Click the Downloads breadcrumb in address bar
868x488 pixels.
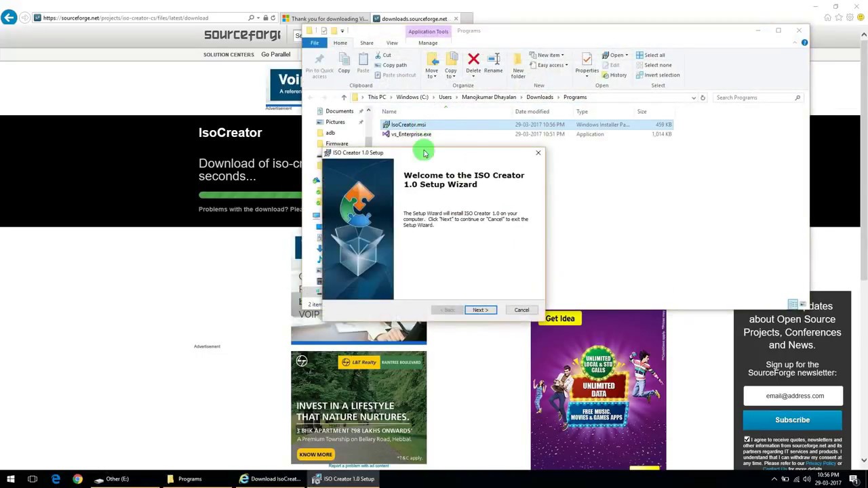click(540, 98)
